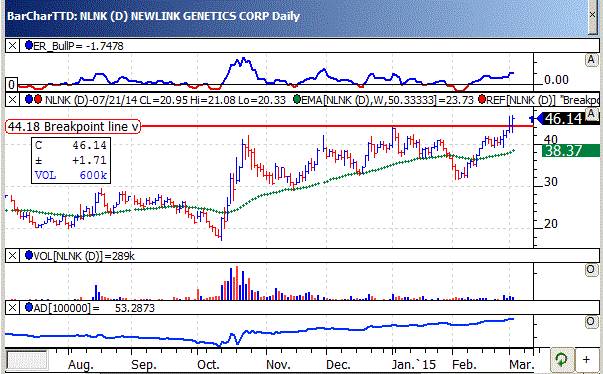Click the blue ER_BullP legend dot

(28, 45)
